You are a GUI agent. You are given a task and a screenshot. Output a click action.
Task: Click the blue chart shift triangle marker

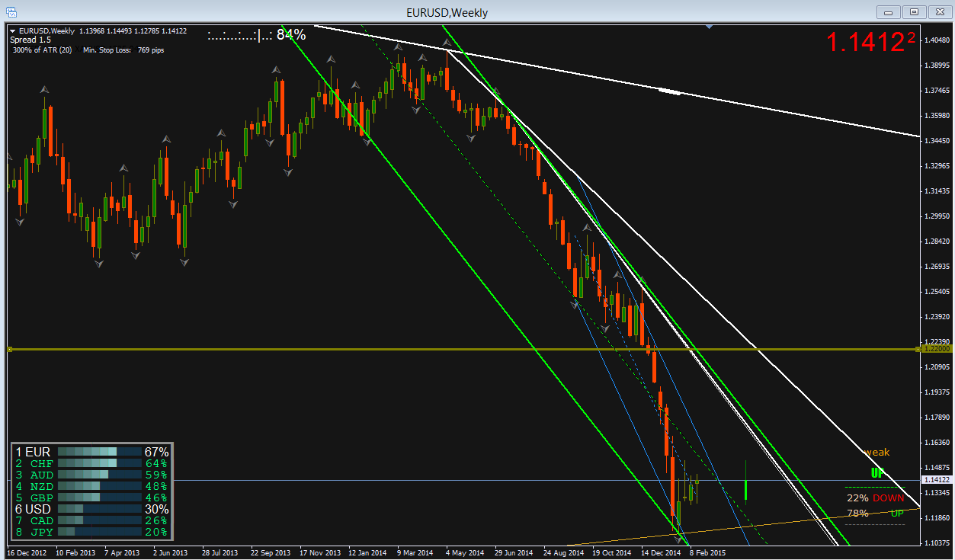coord(710,27)
